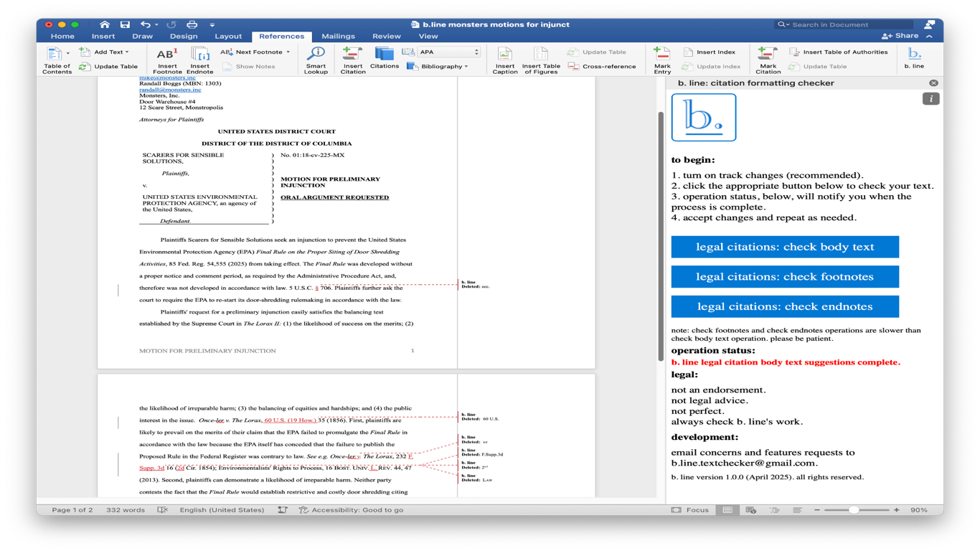Image resolution: width=980 pixels, height=551 pixels.
Task: Open the Customize Quick Access Toolbar arrow
Action: [212, 24]
